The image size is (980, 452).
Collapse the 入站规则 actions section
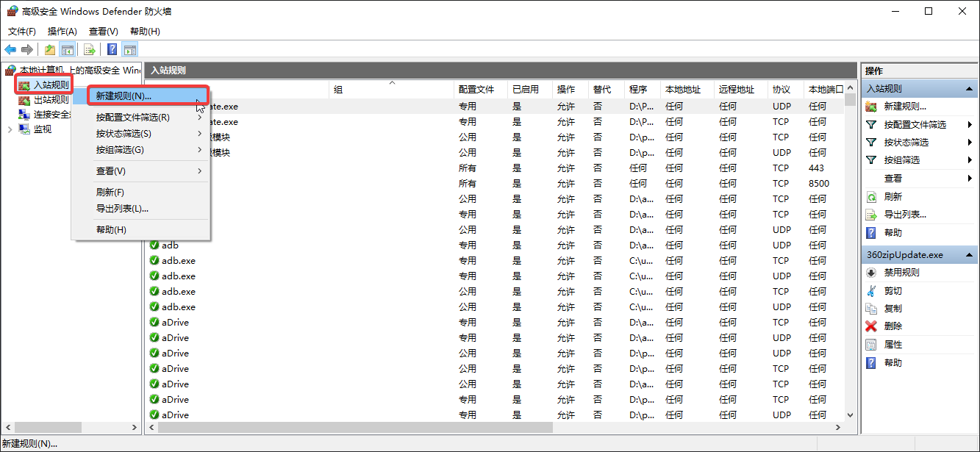click(x=970, y=88)
